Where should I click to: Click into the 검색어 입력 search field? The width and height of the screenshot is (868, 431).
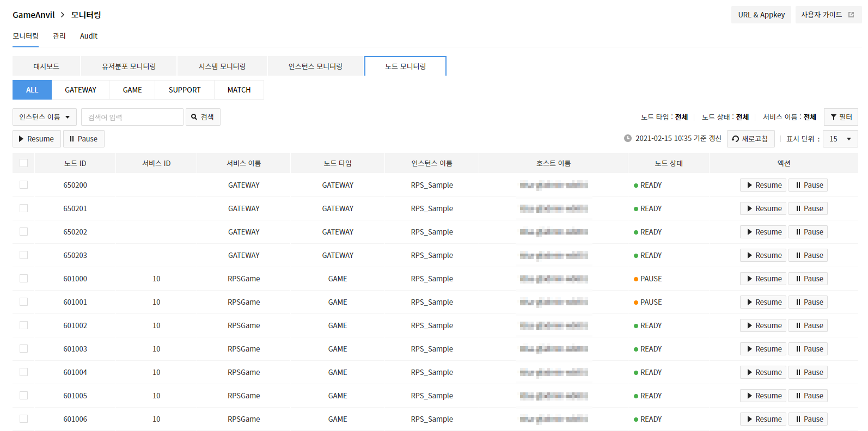point(132,117)
